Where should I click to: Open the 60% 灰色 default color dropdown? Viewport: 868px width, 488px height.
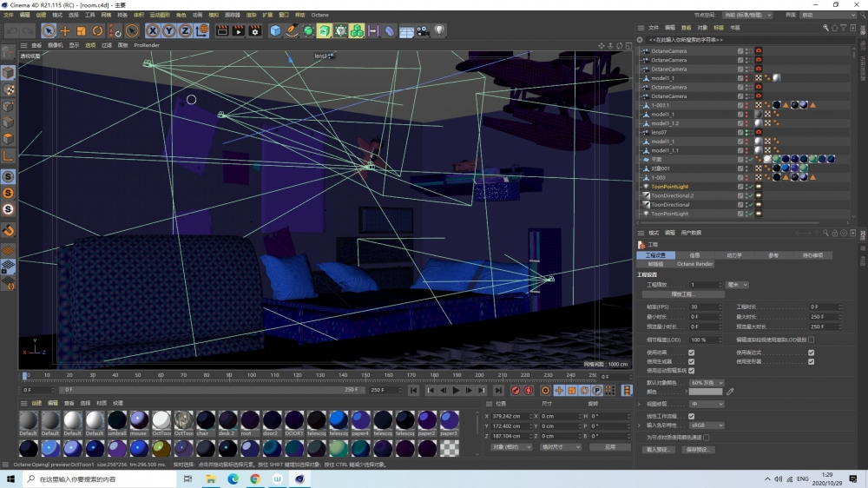click(707, 382)
